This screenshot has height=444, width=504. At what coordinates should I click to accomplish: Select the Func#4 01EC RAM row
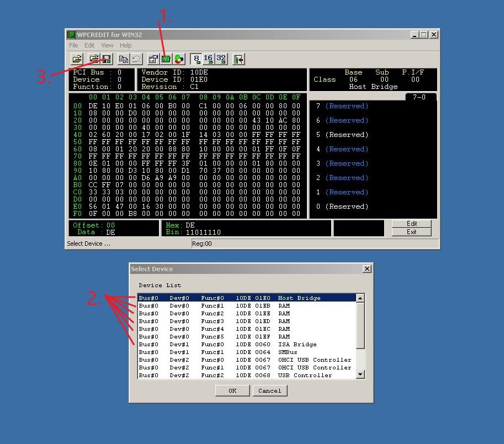pos(247,329)
